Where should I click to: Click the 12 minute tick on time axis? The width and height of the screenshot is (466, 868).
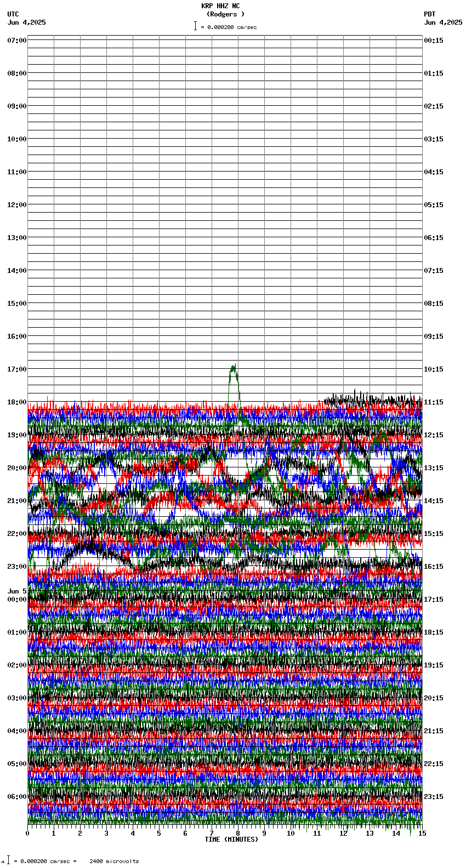(343, 833)
